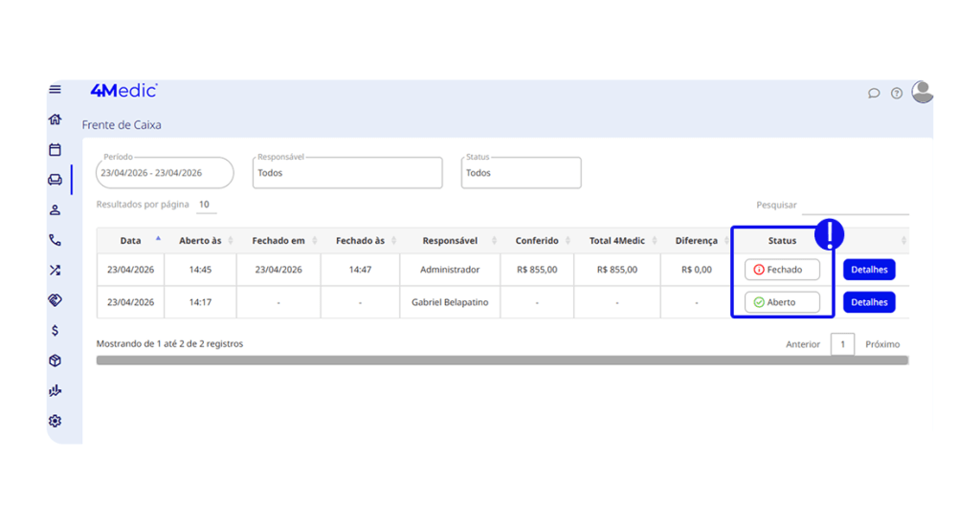The height and width of the screenshot is (524, 980).
Task: Open the calendar icon in sidebar
Action: 56,150
